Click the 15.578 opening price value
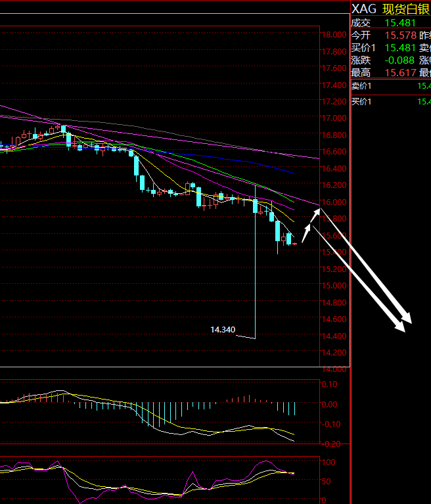Image resolution: width=431 pixels, height=504 pixels. [x=401, y=35]
